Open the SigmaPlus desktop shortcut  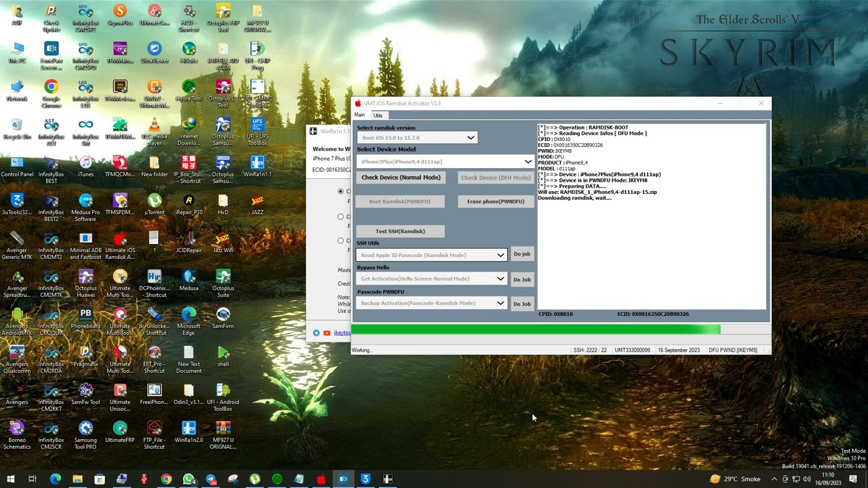pos(120,15)
